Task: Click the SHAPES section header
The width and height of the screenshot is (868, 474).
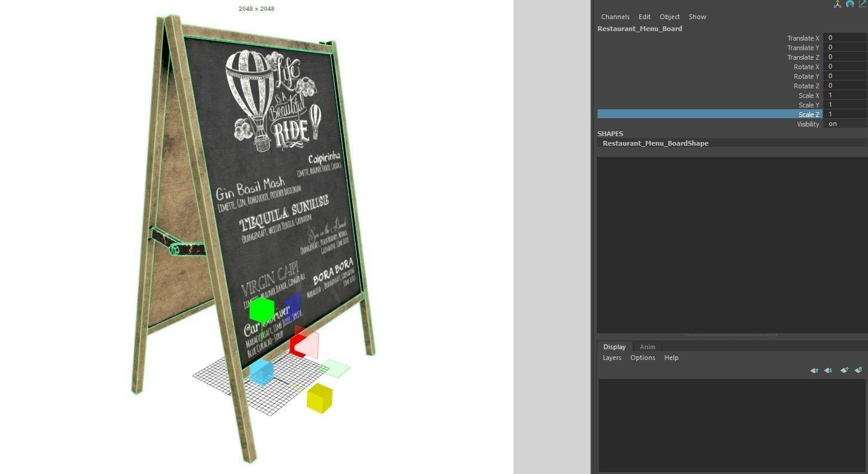Action: pos(610,134)
